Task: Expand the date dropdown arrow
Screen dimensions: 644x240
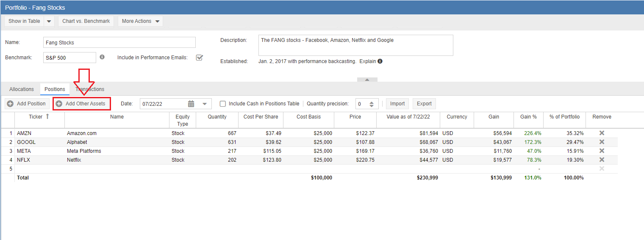Action: click(x=205, y=104)
